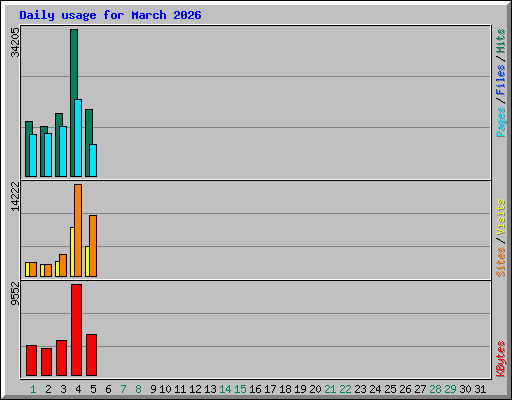Click the cyan pages bar for day 4

(x=78, y=138)
